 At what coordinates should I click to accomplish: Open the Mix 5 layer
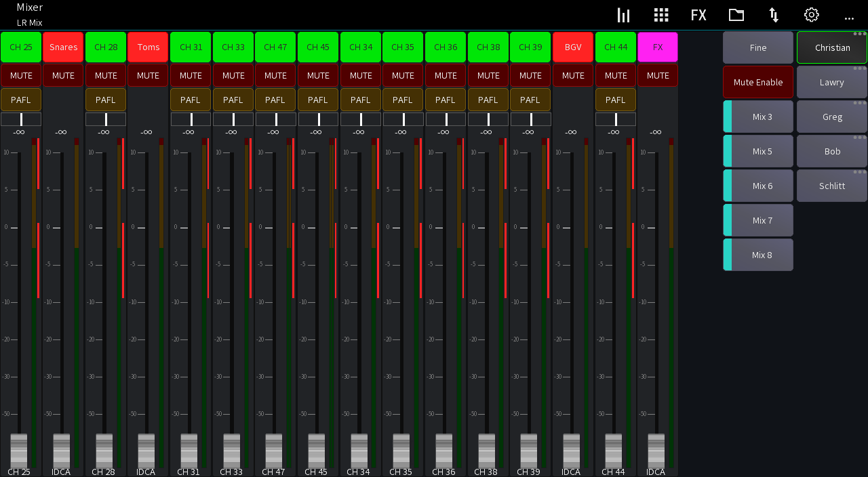tap(757, 150)
